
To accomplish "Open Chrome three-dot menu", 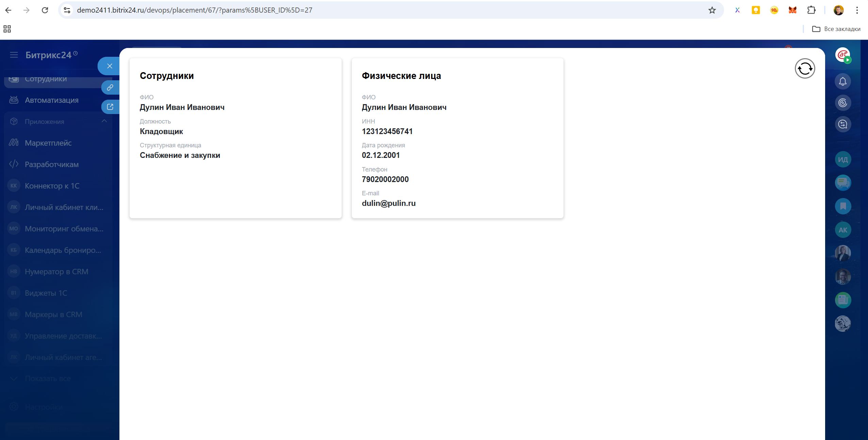I will pos(857,10).
